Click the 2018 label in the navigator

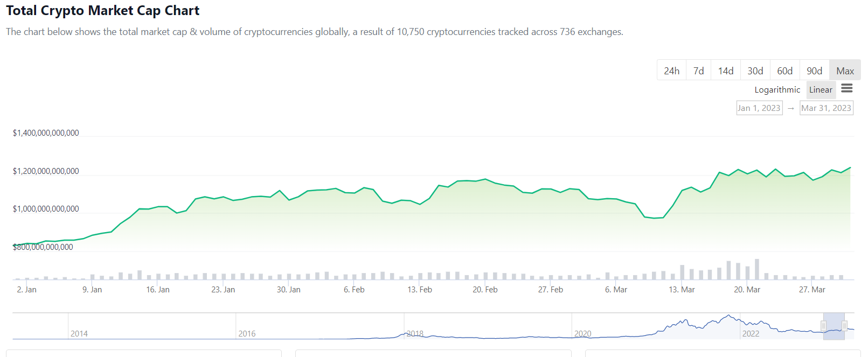click(414, 334)
